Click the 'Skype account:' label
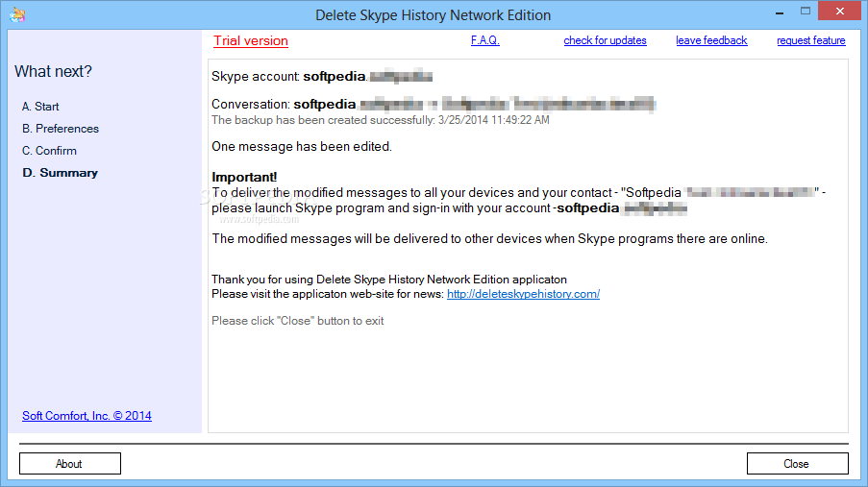The width and height of the screenshot is (868, 487). pyautogui.click(x=256, y=77)
